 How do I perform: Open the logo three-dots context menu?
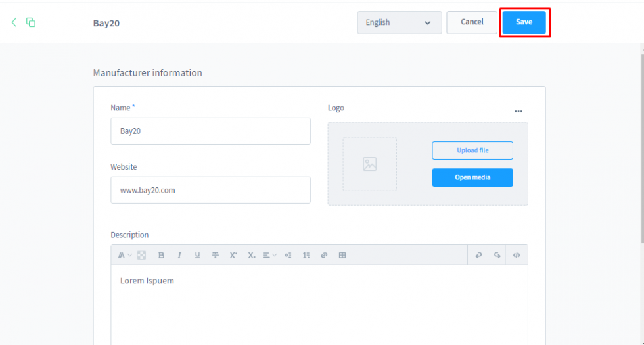click(x=518, y=111)
